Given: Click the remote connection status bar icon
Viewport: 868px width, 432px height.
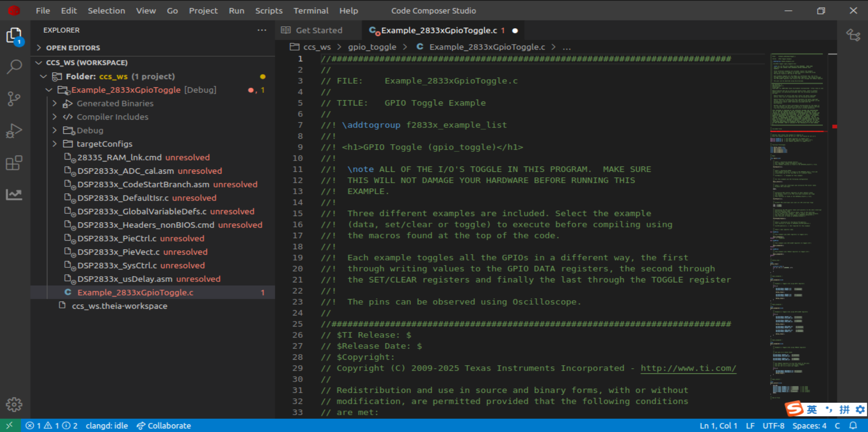Looking at the screenshot, I should 10,426.
